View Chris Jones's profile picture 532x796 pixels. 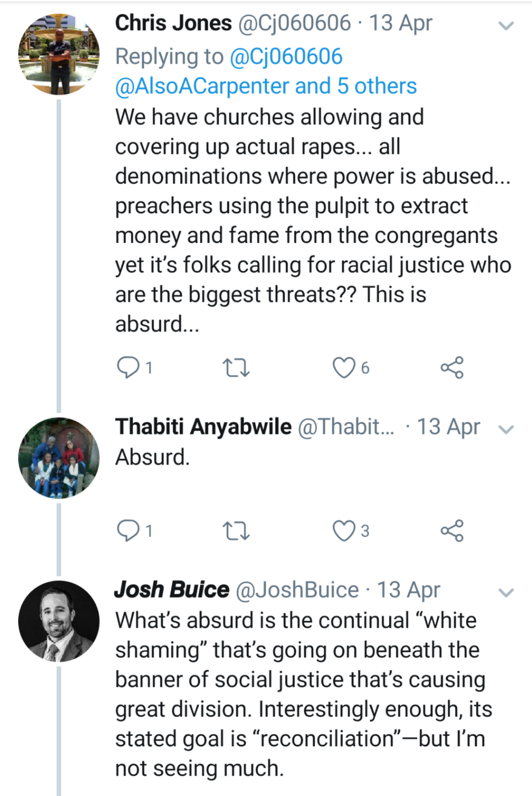(x=59, y=54)
